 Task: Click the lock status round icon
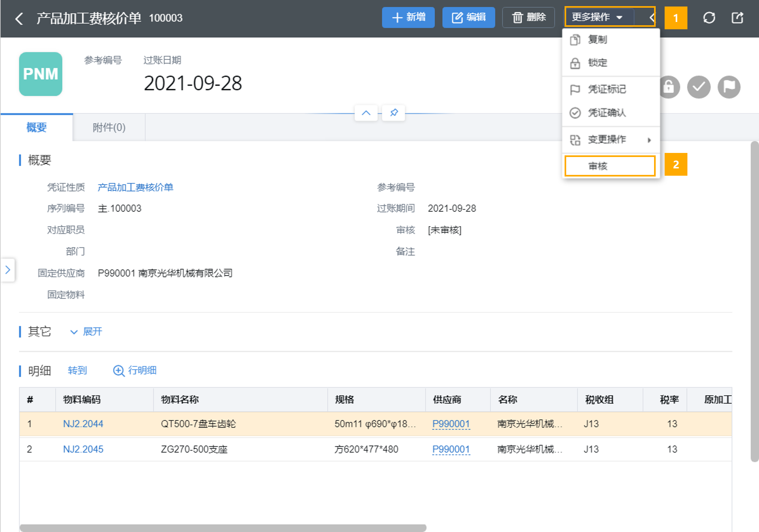tap(668, 87)
